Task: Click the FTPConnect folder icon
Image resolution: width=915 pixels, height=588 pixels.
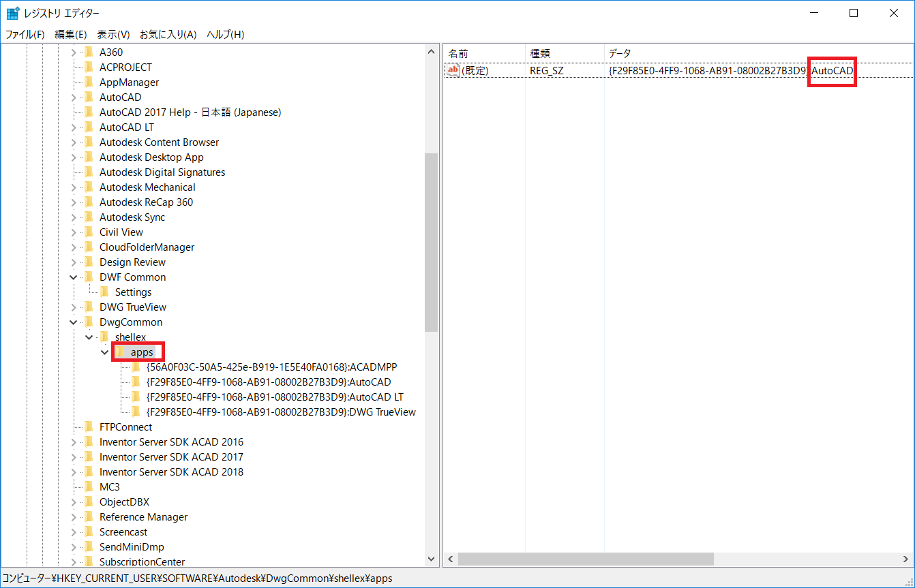Action: (x=89, y=427)
